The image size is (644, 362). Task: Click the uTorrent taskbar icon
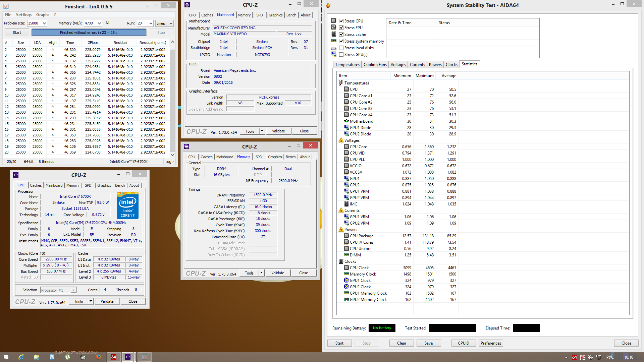67,357
